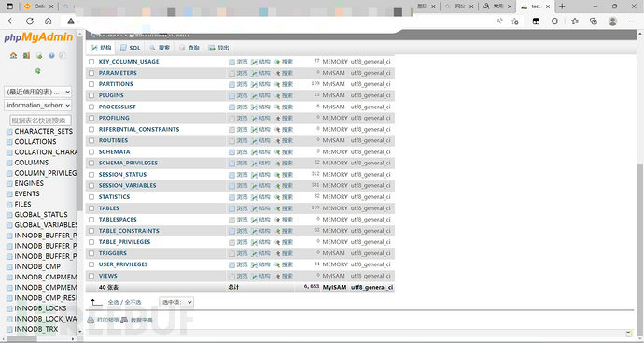The height and width of the screenshot is (343, 644).
Task: Click the green reload navigation icon
Action: click(x=37, y=71)
